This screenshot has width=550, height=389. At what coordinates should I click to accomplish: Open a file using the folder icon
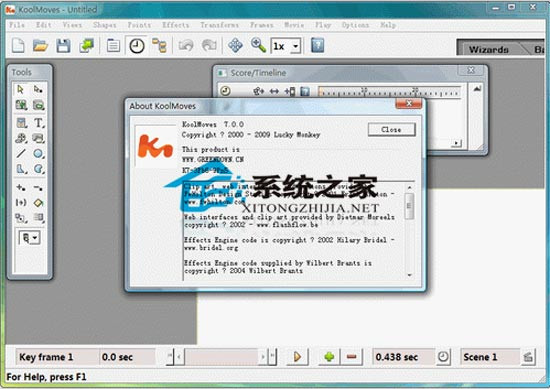(41, 46)
